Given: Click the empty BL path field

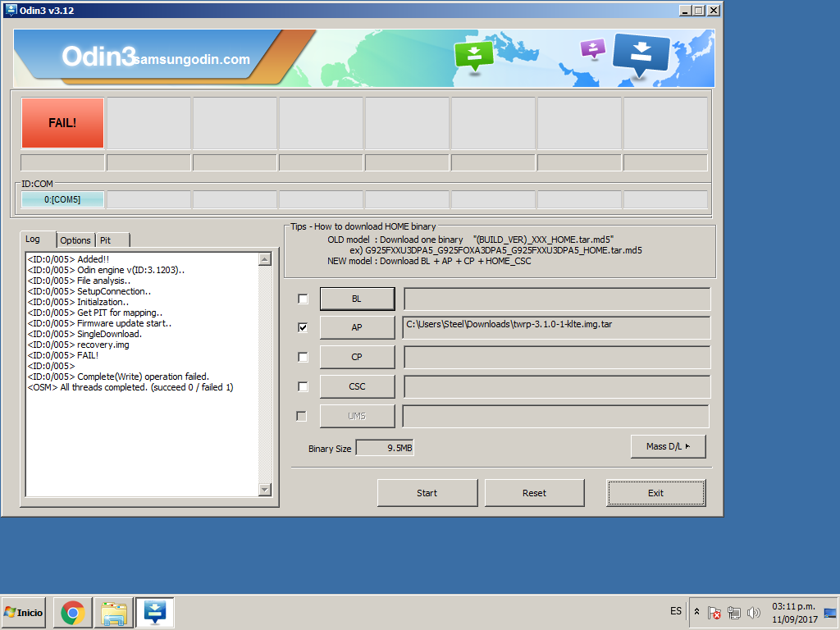Looking at the screenshot, I should click(x=557, y=299).
